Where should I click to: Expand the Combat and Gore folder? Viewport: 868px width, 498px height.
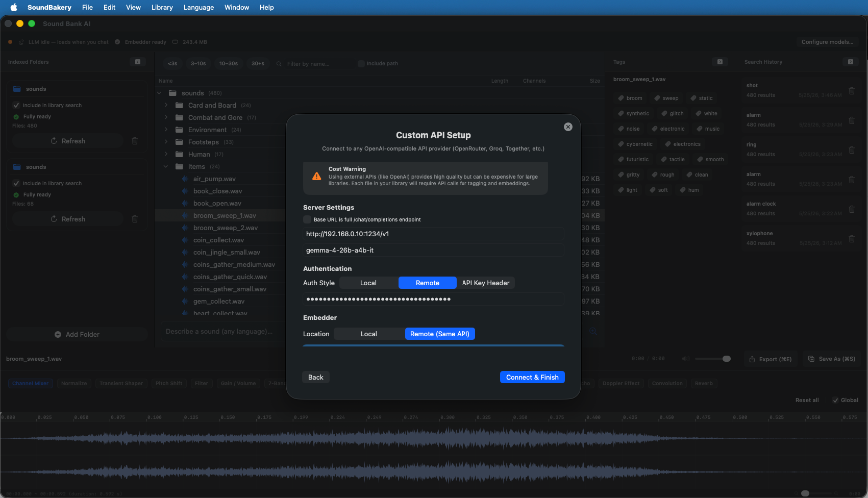pyautogui.click(x=166, y=117)
